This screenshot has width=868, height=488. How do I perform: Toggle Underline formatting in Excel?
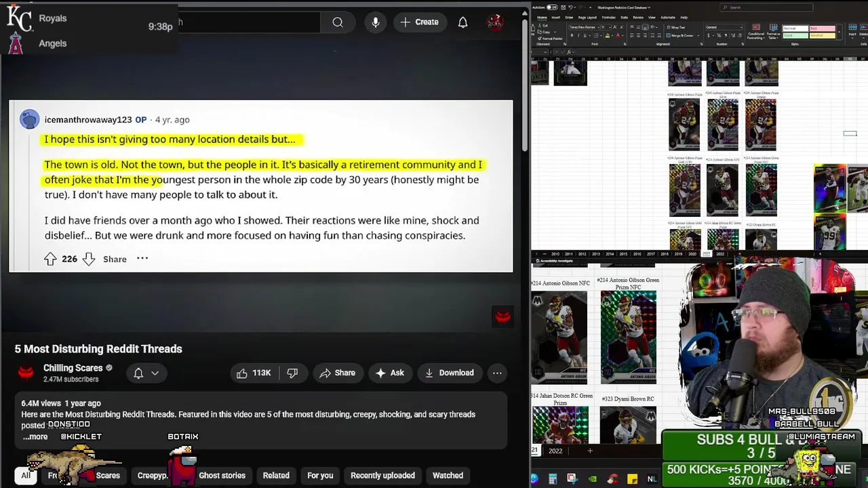585,35
